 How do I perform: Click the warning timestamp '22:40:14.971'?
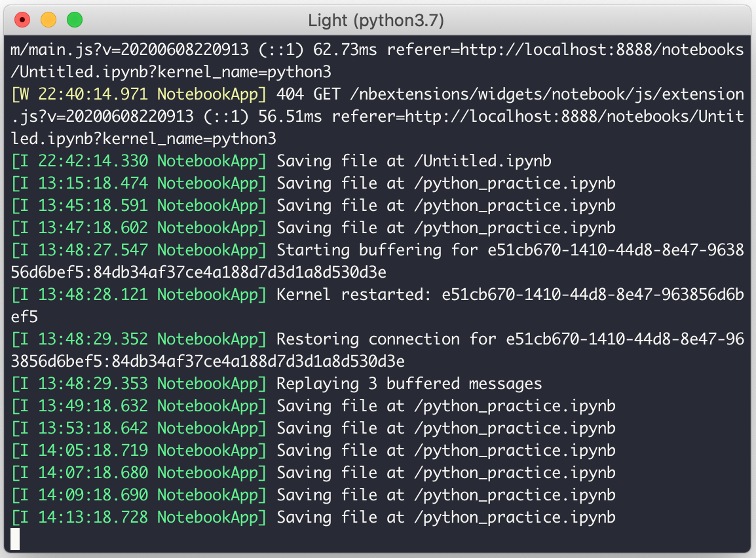tap(93, 94)
